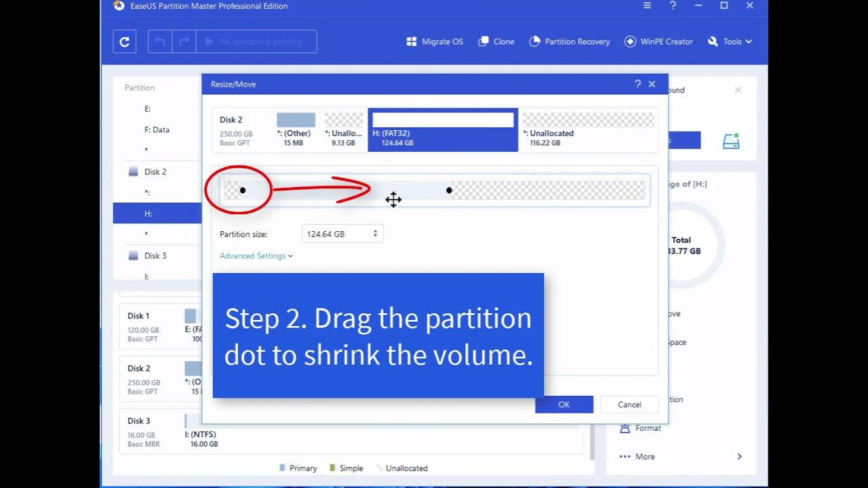Click the Primary legend swatch
The image size is (868, 488).
point(283,468)
